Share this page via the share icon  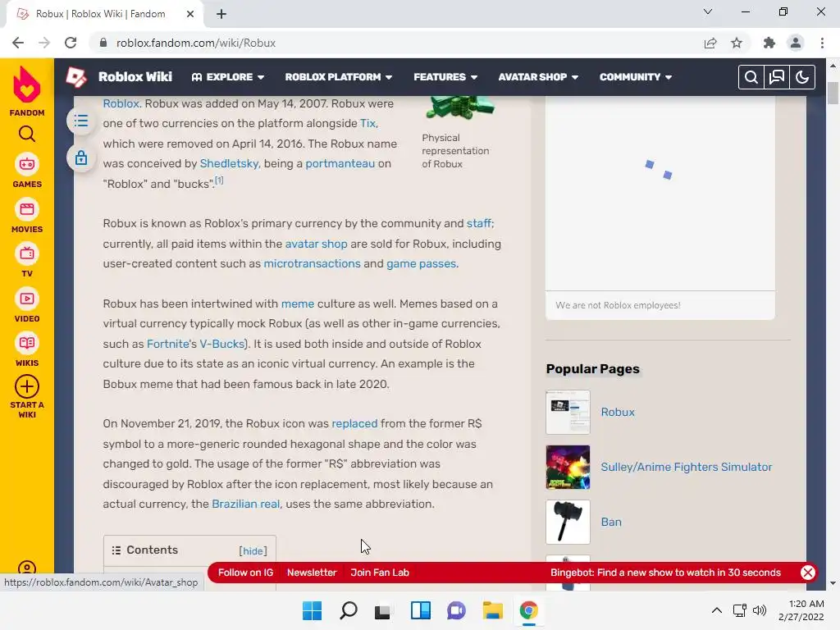click(x=710, y=43)
